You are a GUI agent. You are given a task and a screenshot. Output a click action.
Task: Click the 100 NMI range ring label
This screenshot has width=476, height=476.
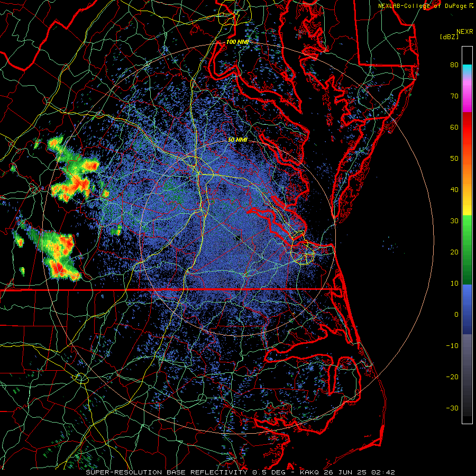click(x=237, y=42)
